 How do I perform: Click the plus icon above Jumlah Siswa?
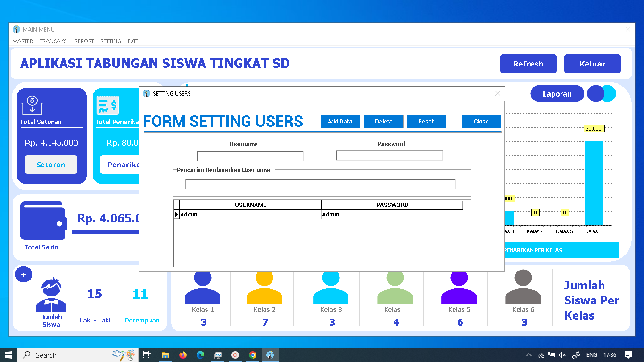click(x=24, y=274)
